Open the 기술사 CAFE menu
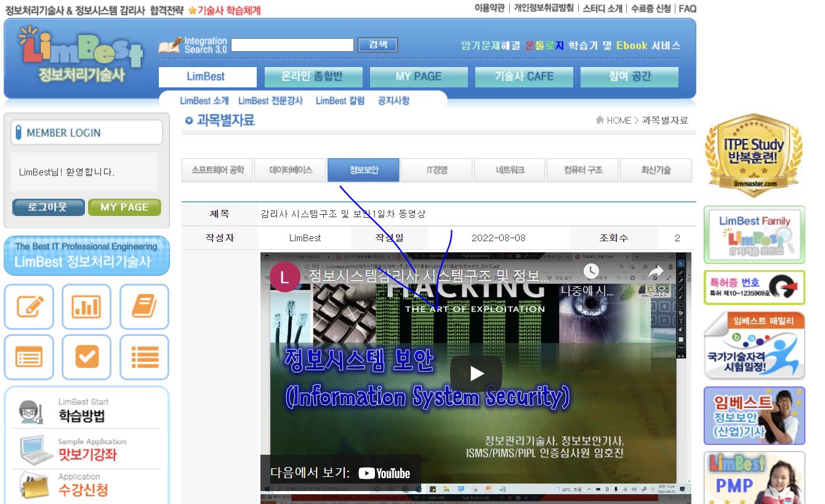 click(x=524, y=77)
